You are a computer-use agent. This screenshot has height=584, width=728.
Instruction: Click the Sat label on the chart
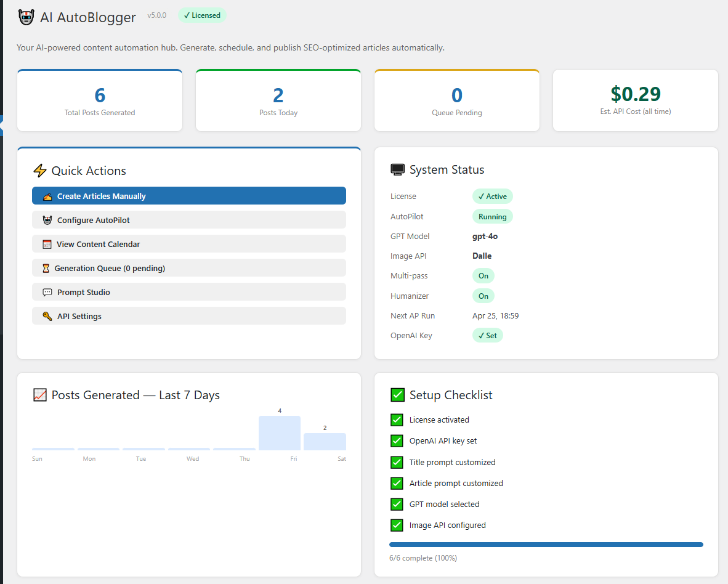point(342,459)
